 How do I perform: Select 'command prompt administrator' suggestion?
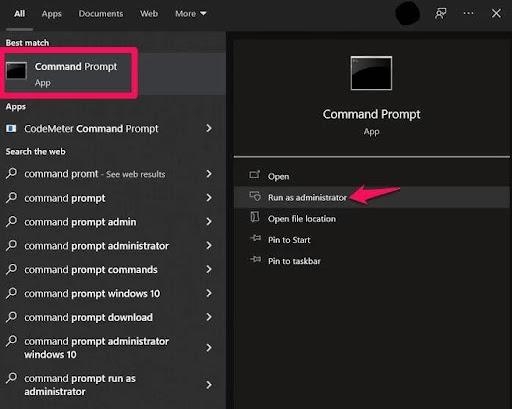click(x=113, y=246)
